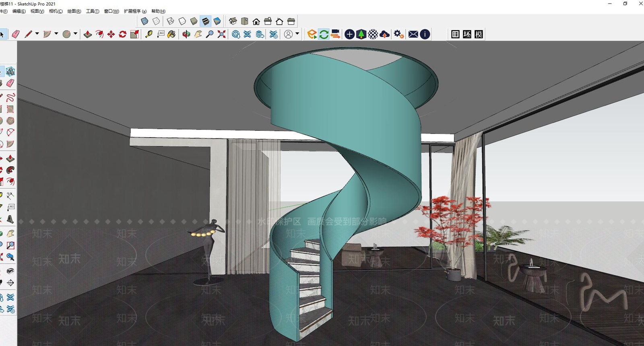Expand the Line tool dropdown arrow
This screenshot has height=346, width=644.
37,34
